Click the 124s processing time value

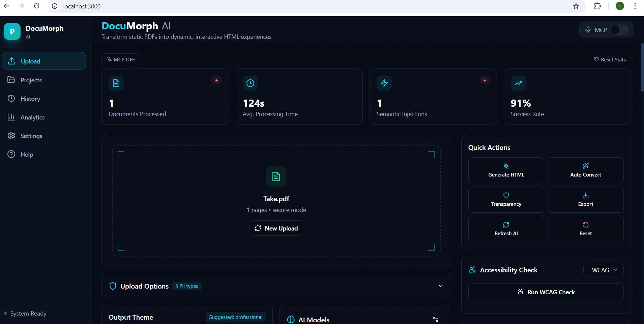[x=254, y=103]
